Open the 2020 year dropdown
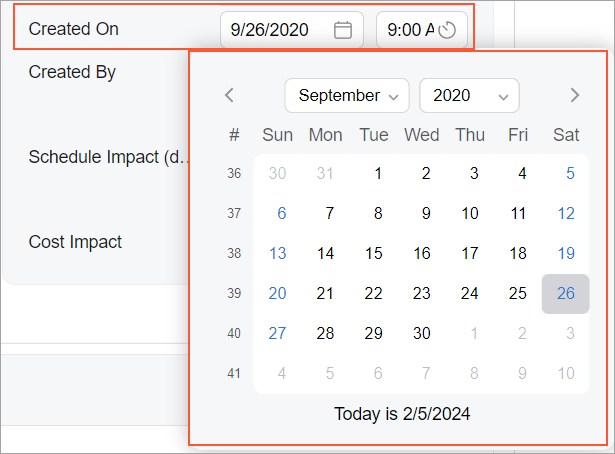The image size is (615, 454). coord(469,96)
